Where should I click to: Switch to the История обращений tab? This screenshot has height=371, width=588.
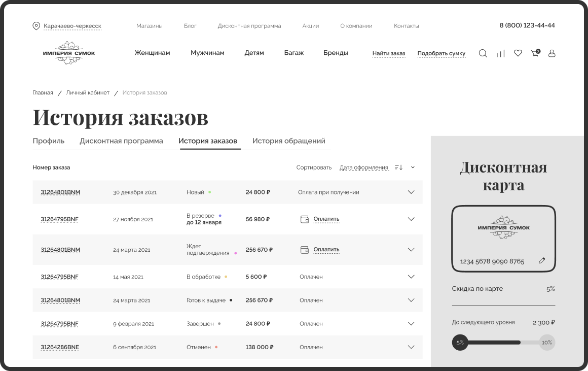tap(288, 141)
